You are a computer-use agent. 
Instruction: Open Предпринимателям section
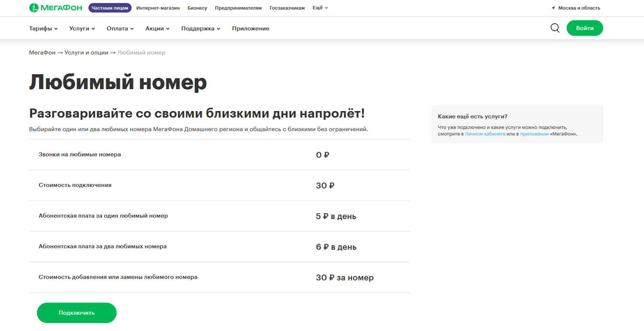238,8
